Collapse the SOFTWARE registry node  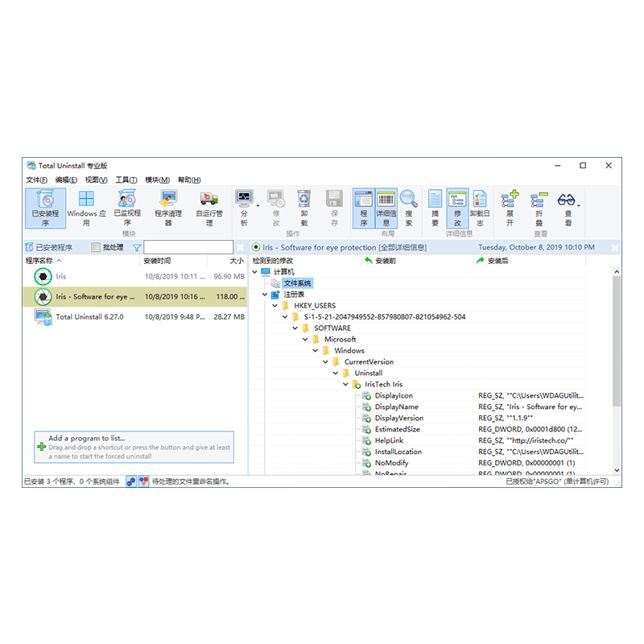click(x=295, y=328)
